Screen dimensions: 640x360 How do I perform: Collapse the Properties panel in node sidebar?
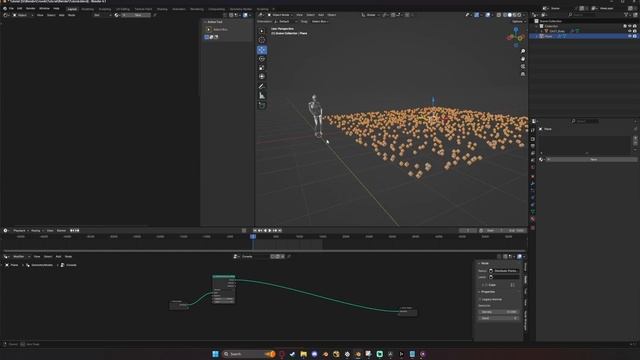tap(487, 292)
